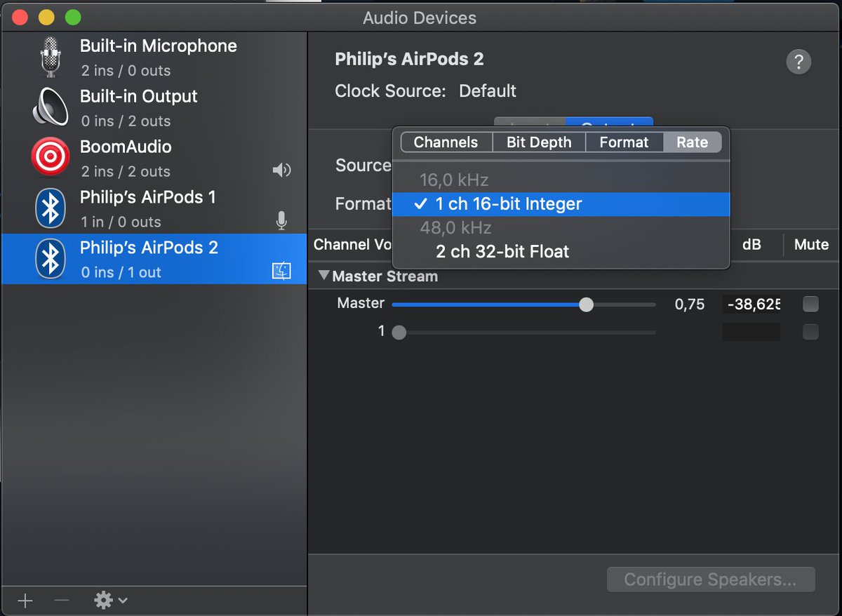
Task: Click the BoomAudio red target icon
Action: tap(51, 156)
